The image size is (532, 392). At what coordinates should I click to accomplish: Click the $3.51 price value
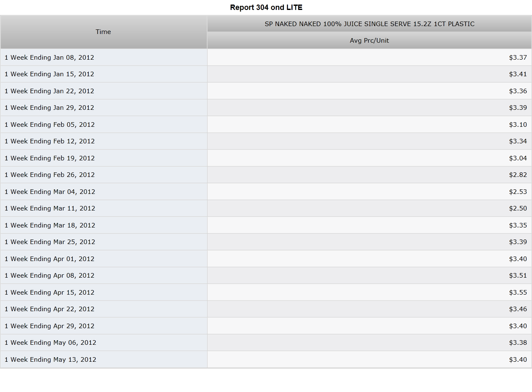(x=518, y=276)
